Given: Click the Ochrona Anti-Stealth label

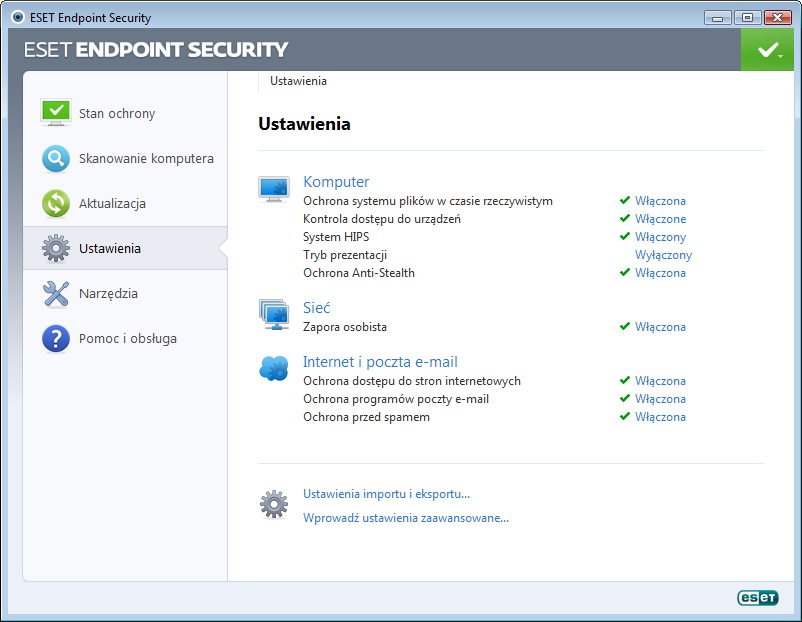Looking at the screenshot, I should click(359, 273).
